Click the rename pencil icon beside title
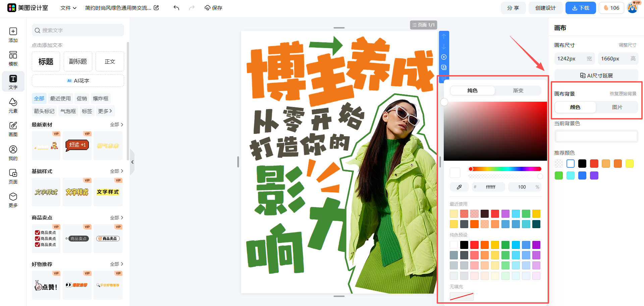 point(156,8)
